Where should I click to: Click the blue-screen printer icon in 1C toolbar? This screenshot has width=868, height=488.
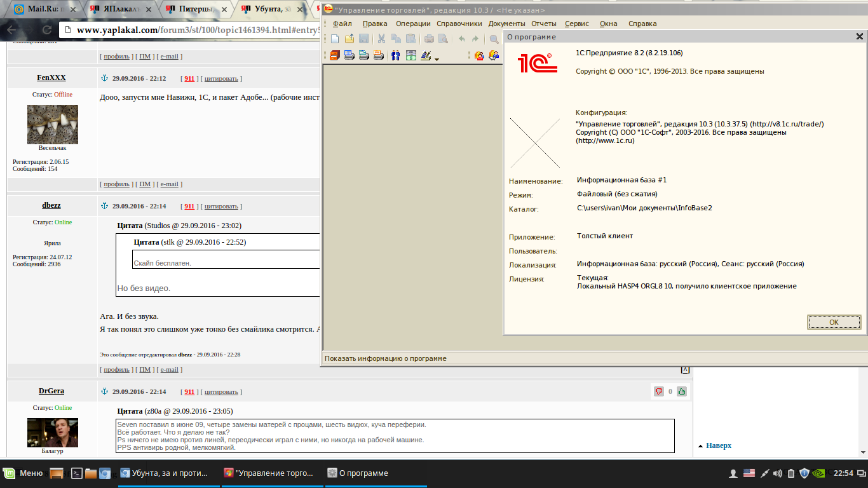(x=349, y=55)
